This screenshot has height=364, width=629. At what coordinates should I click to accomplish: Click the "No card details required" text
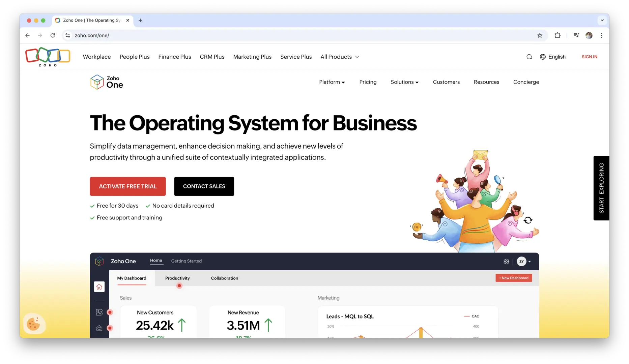pyautogui.click(x=183, y=206)
